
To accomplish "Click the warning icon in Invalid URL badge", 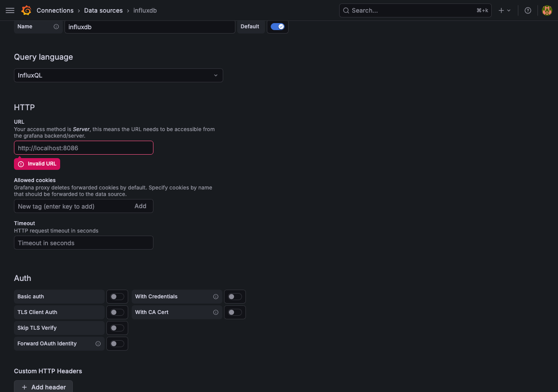I will click(x=21, y=164).
